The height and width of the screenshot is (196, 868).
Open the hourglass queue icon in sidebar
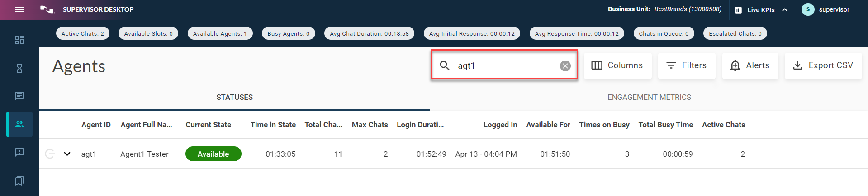pos(19,68)
